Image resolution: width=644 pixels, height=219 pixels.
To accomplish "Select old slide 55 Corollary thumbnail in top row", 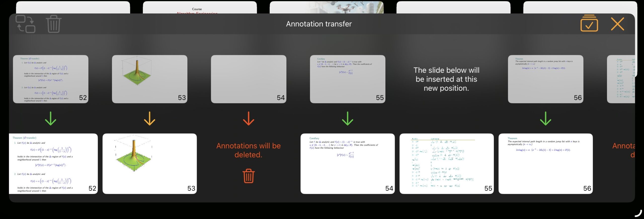I will [x=347, y=79].
